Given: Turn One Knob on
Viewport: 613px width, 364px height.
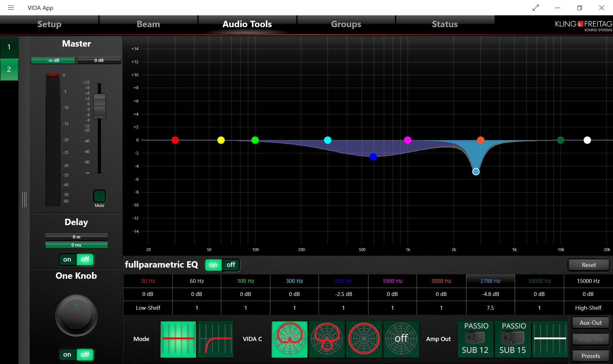Looking at the screenshot, I should click(x=67, y=354).
